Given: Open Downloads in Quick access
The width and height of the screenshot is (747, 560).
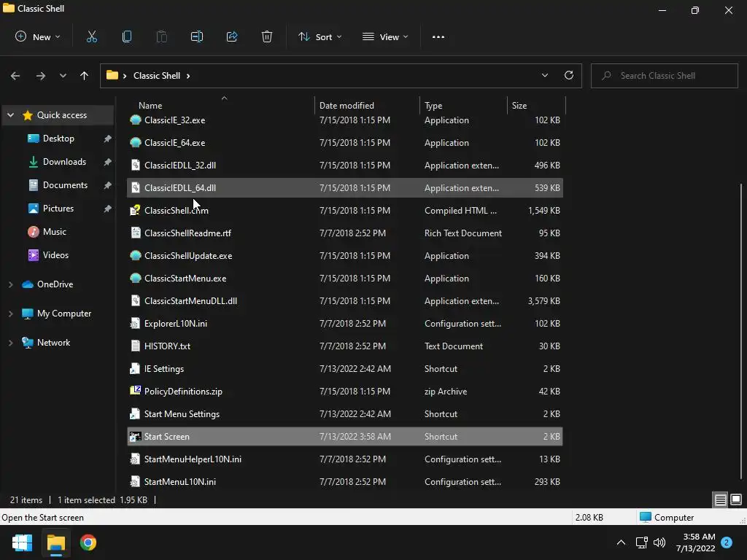Looking at the screenshot, I should pos(64,162).
